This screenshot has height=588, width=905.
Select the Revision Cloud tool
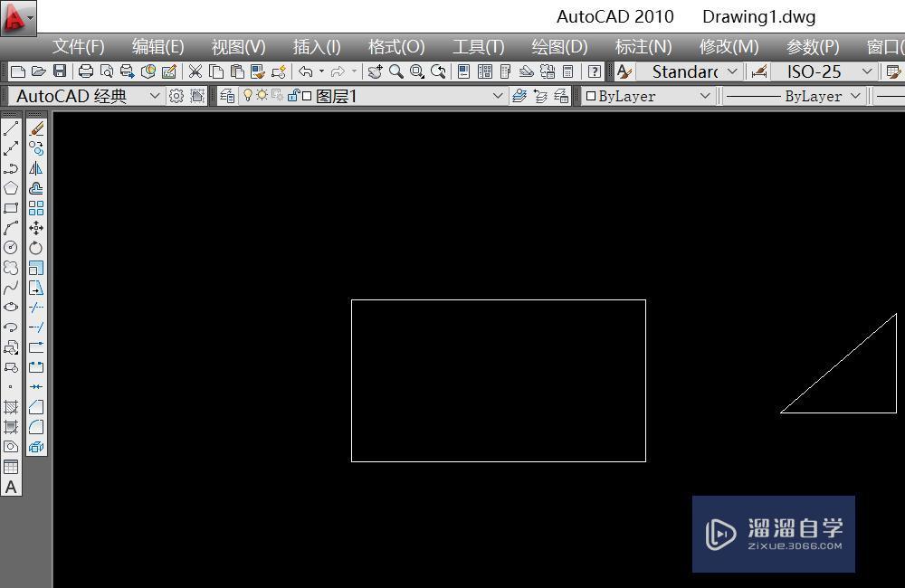[x=11, y=268]
